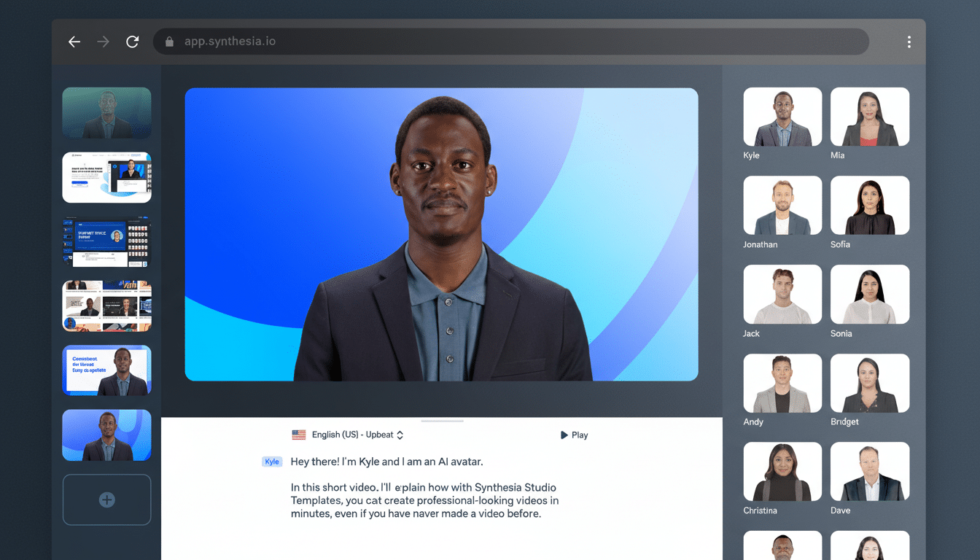The width and height of the screenshot is (980, 560).
Task: Click the browser address bar
Action: point(510,42)
